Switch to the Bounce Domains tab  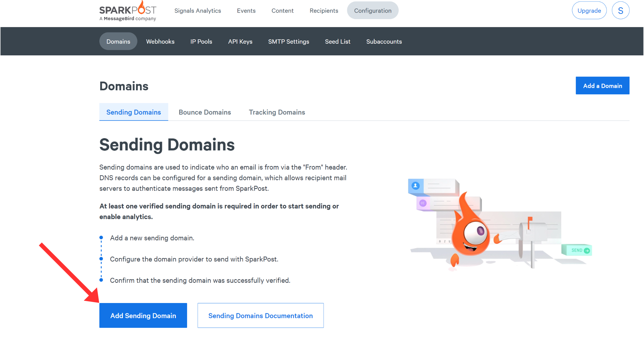click(205, 112)
